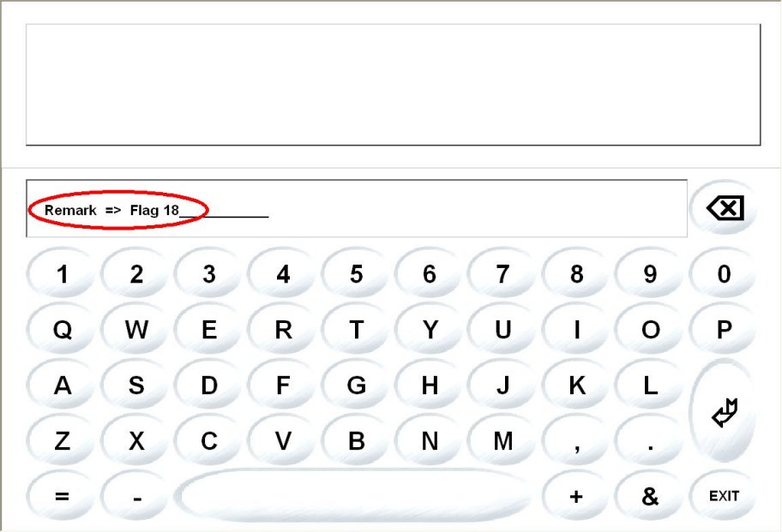Click the EXIT key
The height and width of the screenshot is (532, 782).
(x=723, y=496)
